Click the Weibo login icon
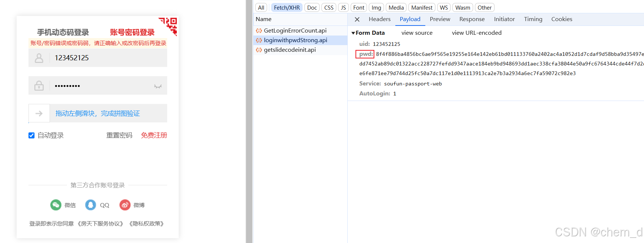 [x=125, y=205]
